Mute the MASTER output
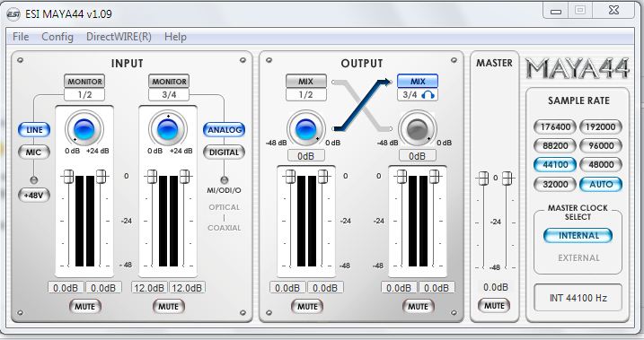 (494, 306)
